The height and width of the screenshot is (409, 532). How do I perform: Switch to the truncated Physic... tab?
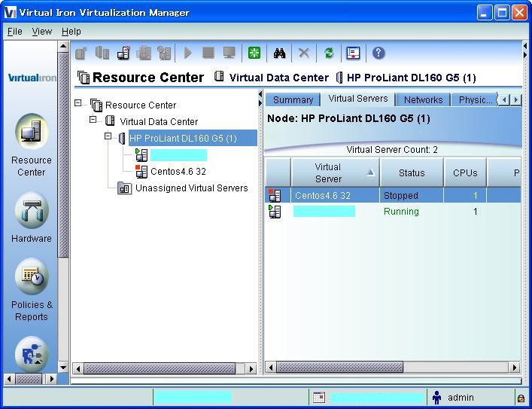pyautogui.click(x=475, y=100)
